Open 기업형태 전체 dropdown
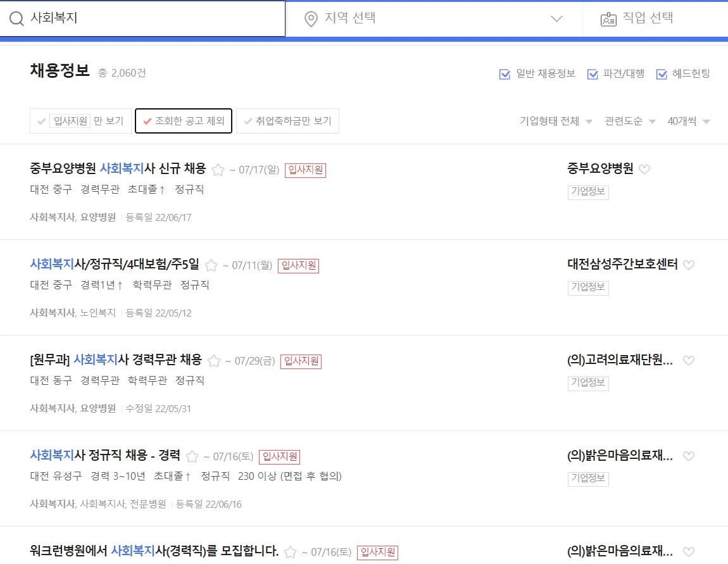 coord(556,121)
